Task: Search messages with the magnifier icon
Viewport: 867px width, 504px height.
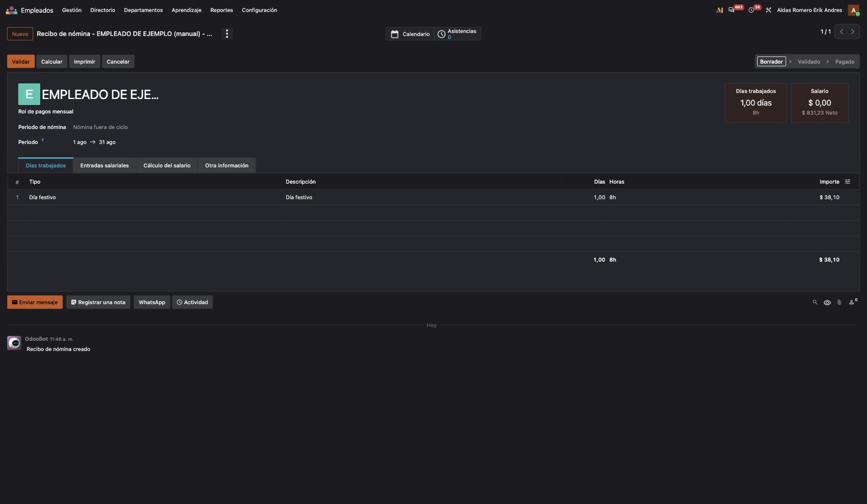Action: pos(815,302)
